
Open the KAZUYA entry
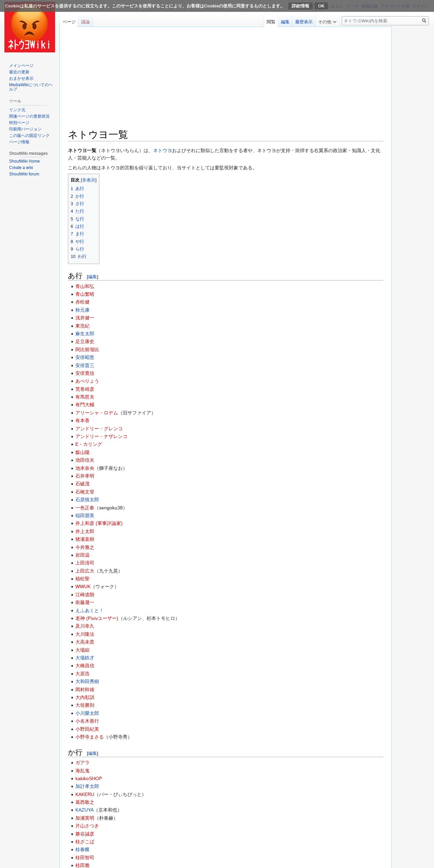[85, 810]
